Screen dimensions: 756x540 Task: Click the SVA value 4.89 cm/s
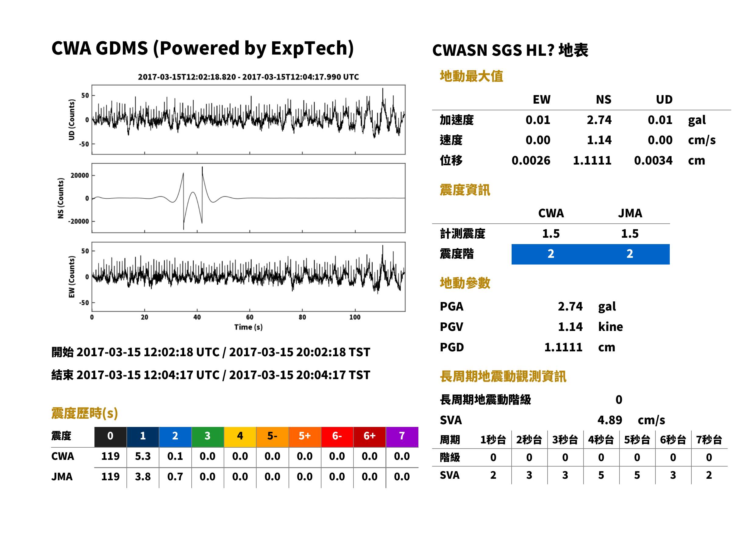631,420
